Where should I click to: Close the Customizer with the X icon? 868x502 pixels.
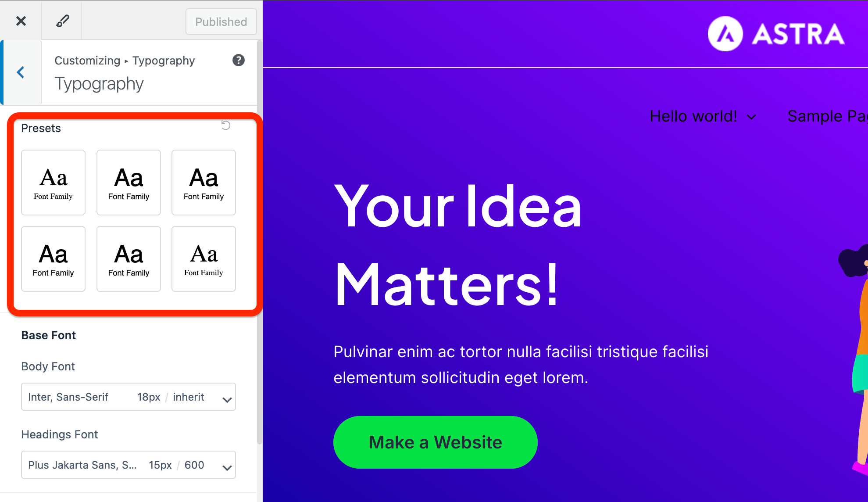pyautogui.click(x=21, y=21)
